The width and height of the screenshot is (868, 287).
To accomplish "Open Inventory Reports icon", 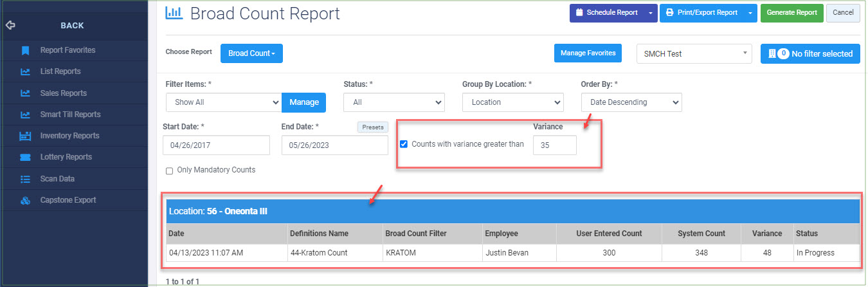I will click(x=25, y=136).
